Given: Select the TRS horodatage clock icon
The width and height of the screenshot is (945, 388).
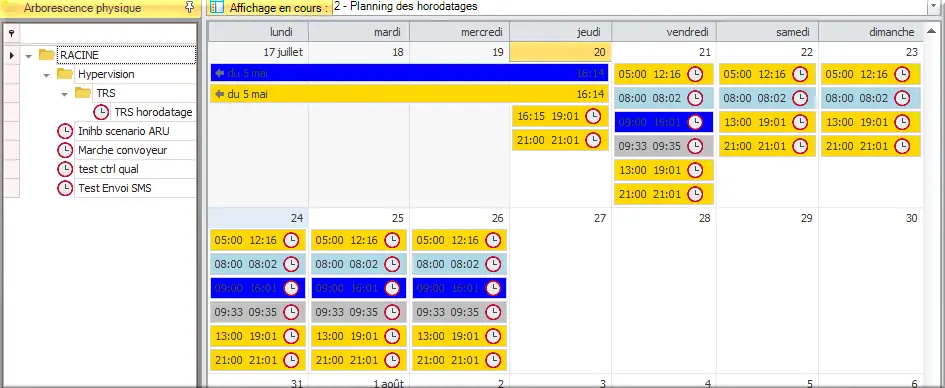Looking at the screenshot, I should (101, 112).
